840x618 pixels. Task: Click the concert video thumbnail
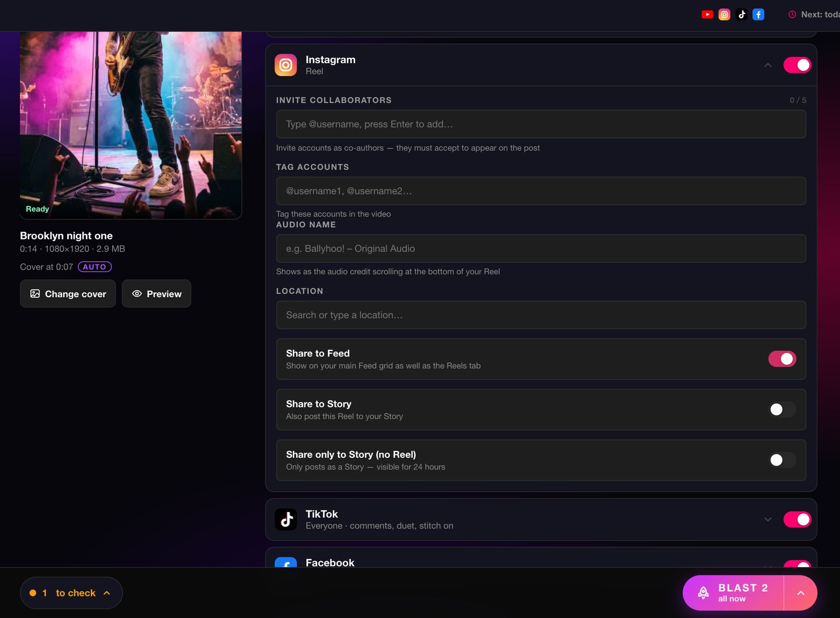[x=131, y=125]
